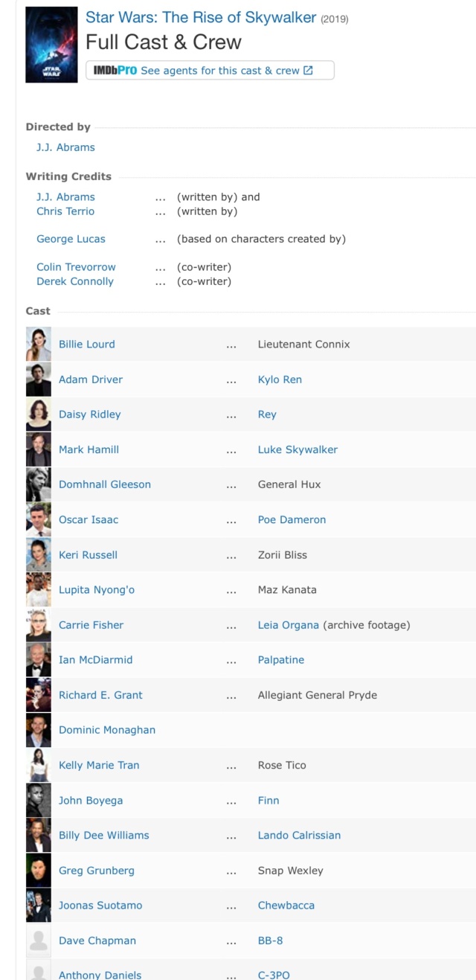Click the Star Wars movie poster thumbnail
The height and width of the screenshot is (980, 476).
[51, 45]
